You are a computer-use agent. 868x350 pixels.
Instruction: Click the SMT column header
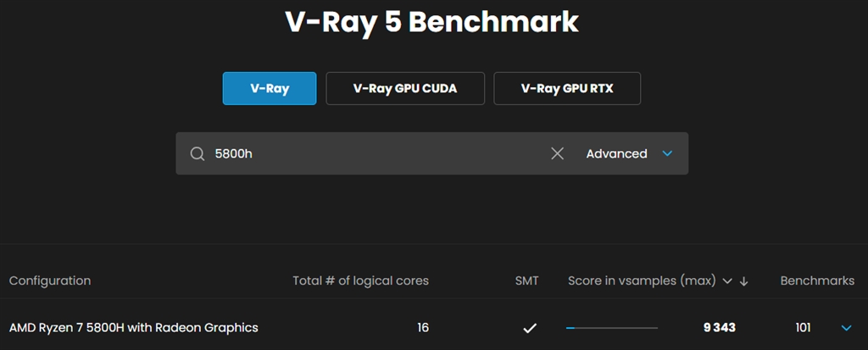click(526, 281)
